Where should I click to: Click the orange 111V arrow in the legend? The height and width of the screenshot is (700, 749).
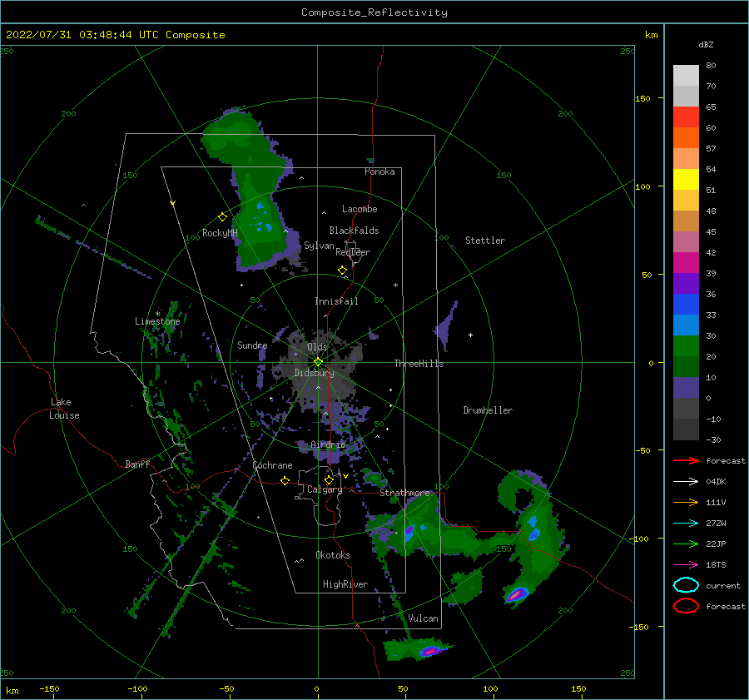tap(686, 502)
